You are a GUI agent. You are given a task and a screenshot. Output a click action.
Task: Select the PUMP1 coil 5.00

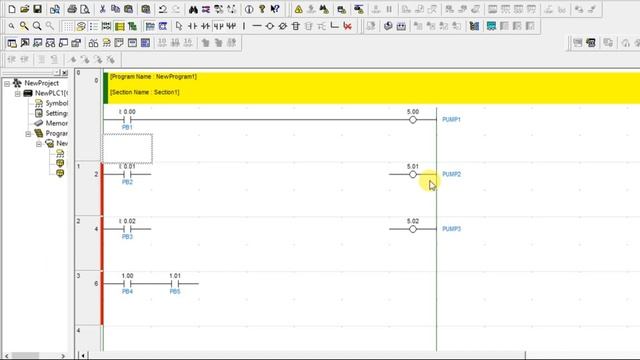(x=413, y=120)
